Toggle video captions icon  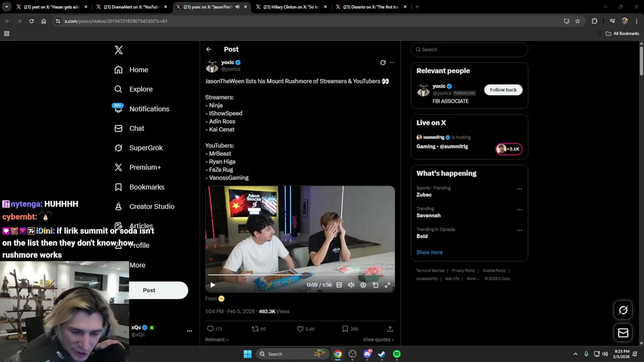(339, 285)
